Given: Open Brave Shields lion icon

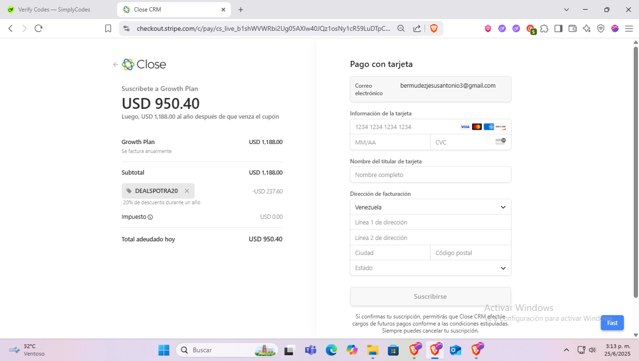Looking at the screenshot, I should click(x=434, y=28).
